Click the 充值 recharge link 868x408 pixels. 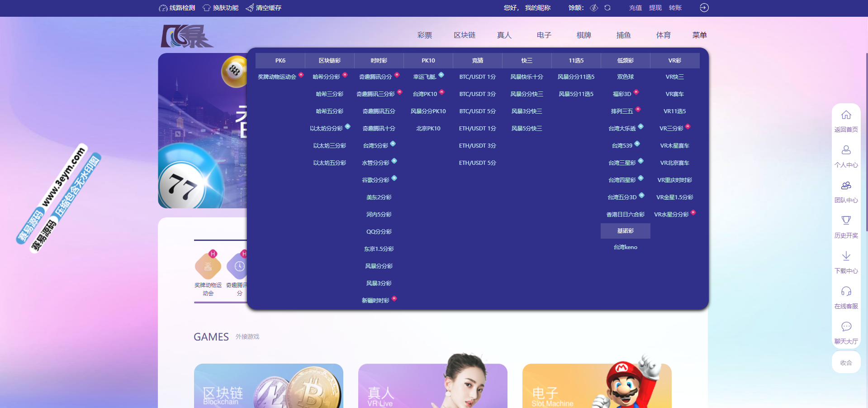pos(635,8)
